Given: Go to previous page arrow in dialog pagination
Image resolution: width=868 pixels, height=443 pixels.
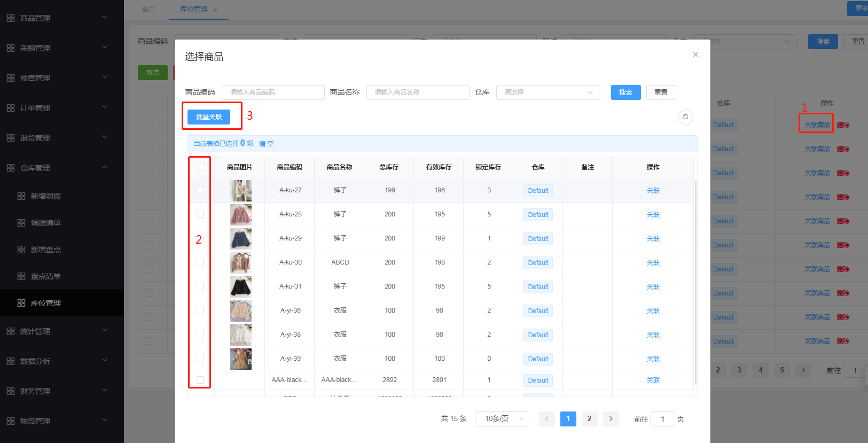Looking at the screenshot, I should coord(546,419).
